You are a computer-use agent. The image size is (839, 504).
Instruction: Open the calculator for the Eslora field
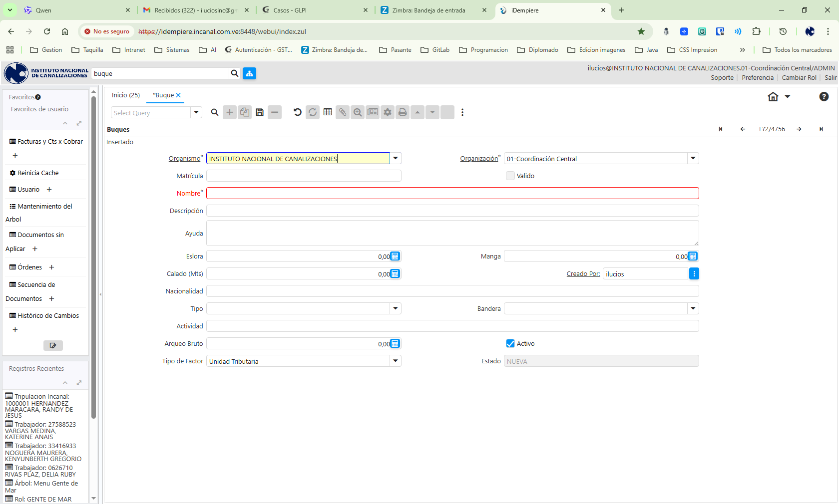[x=395, y=256]
